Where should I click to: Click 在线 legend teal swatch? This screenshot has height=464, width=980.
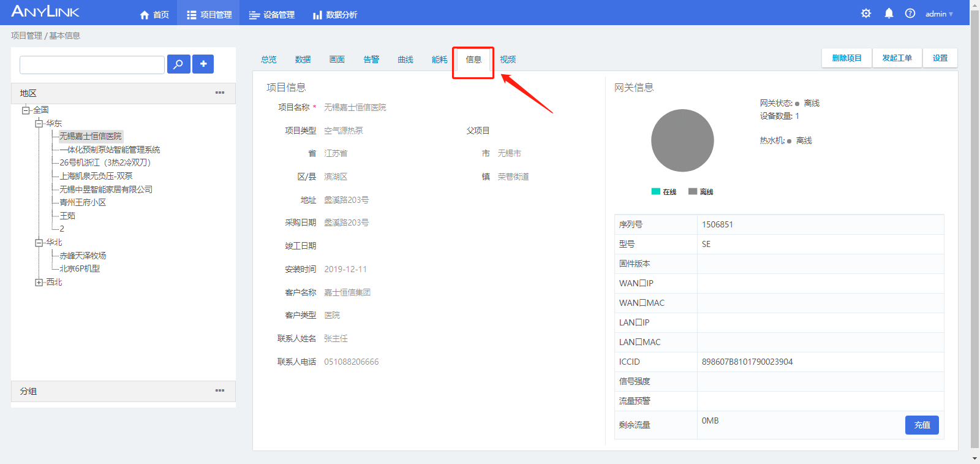[655, 191]
